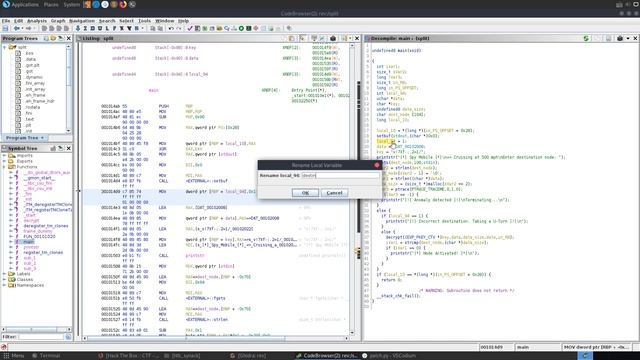Image resolution: width=640 pixels, height=360 pixels.
Task: Click the forward navigation arrow
Action: click(28, 29)
